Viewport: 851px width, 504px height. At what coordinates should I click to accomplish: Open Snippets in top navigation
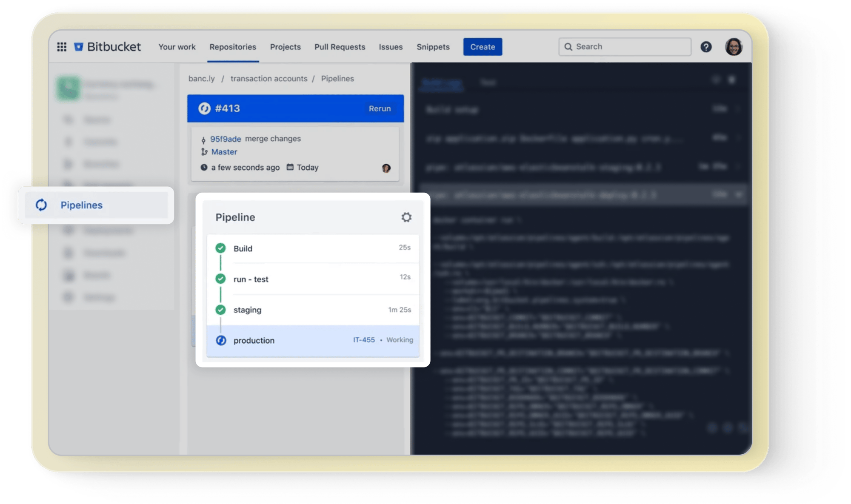(x=433, y=47)
